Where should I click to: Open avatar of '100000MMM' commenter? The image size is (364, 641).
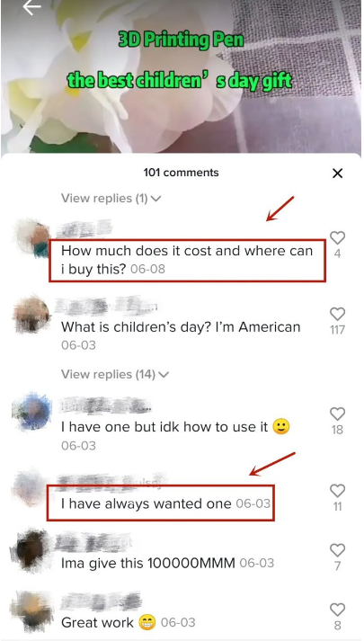pyautogui.click(x=31, y=548)
